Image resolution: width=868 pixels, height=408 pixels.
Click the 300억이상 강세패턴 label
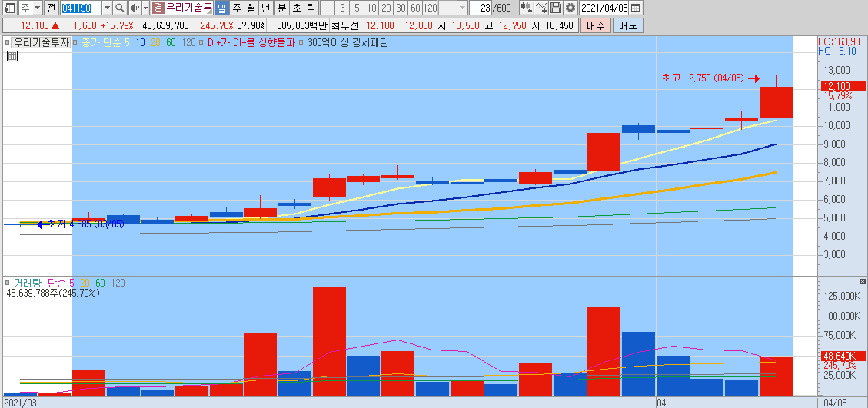point(348,42)
